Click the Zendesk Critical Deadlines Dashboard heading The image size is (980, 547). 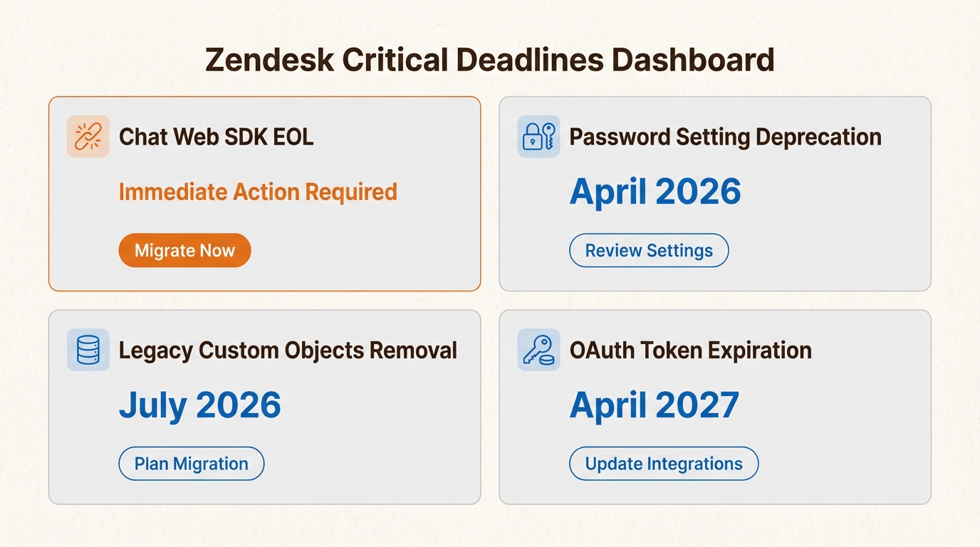tap(490, 60)
